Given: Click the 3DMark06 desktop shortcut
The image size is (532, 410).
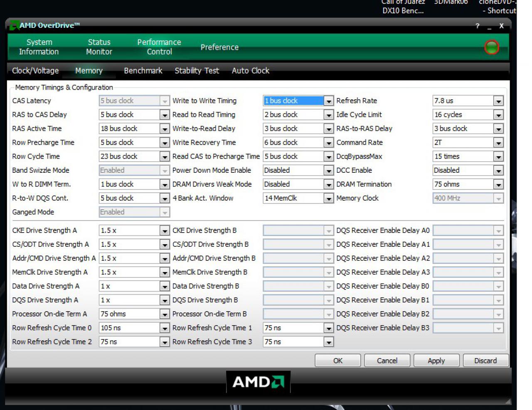Looking at the screenshot, I should click(451, 2).
